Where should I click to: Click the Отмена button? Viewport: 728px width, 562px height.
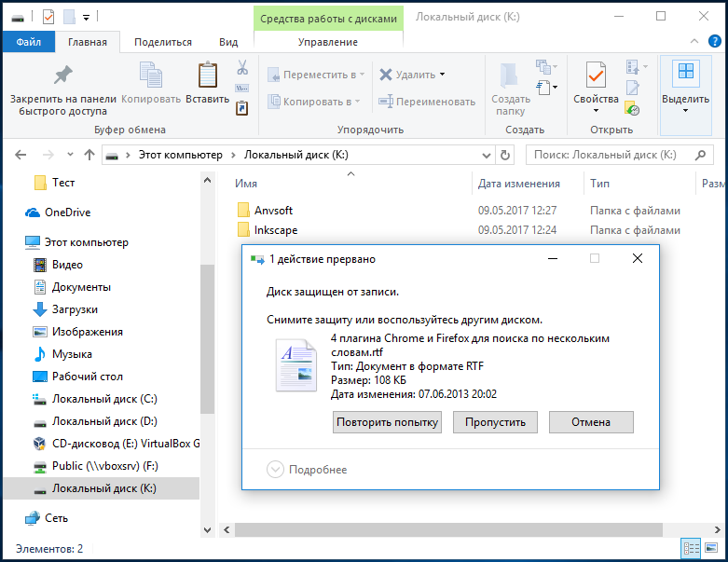pyautogui.click(x=591, y=422)
